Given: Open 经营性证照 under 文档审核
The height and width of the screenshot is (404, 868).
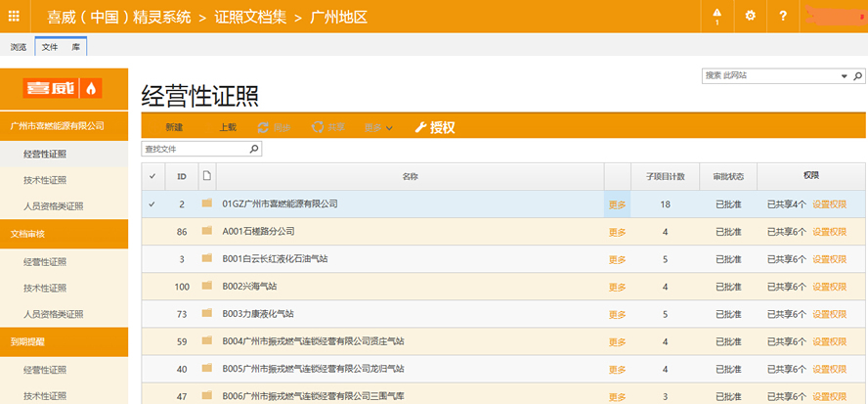Looking at the screenshot, I should click(x=45, y=261).
